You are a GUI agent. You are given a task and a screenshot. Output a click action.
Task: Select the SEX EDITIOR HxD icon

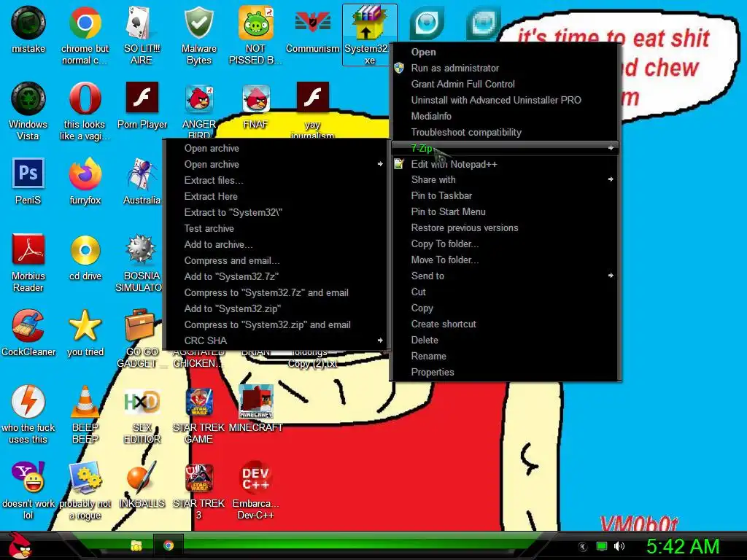(142, 402)
